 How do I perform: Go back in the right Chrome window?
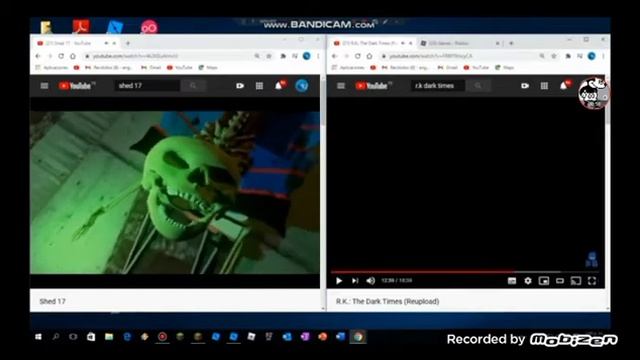(335, 56)
